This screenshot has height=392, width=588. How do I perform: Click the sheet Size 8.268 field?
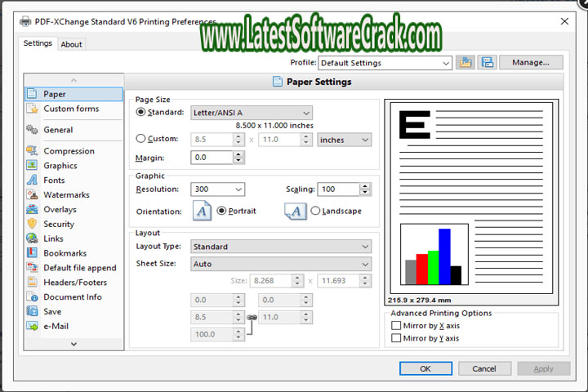(x=271, y=281)
